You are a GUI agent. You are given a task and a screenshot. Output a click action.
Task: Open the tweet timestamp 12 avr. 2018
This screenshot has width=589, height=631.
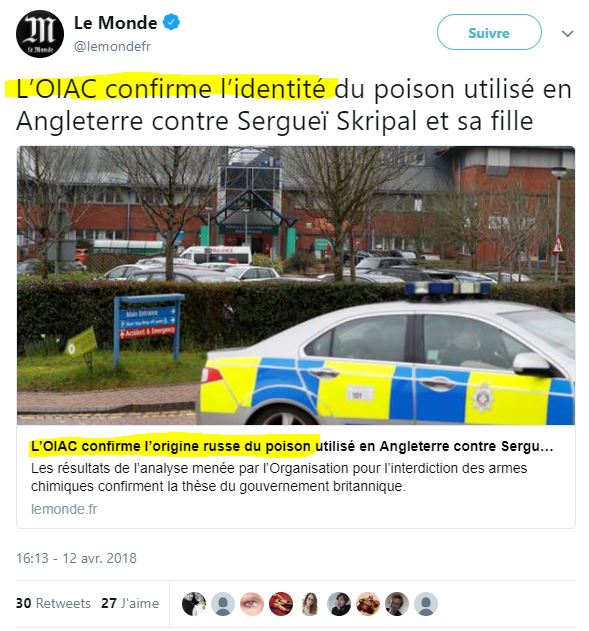[x=76, y=559]
